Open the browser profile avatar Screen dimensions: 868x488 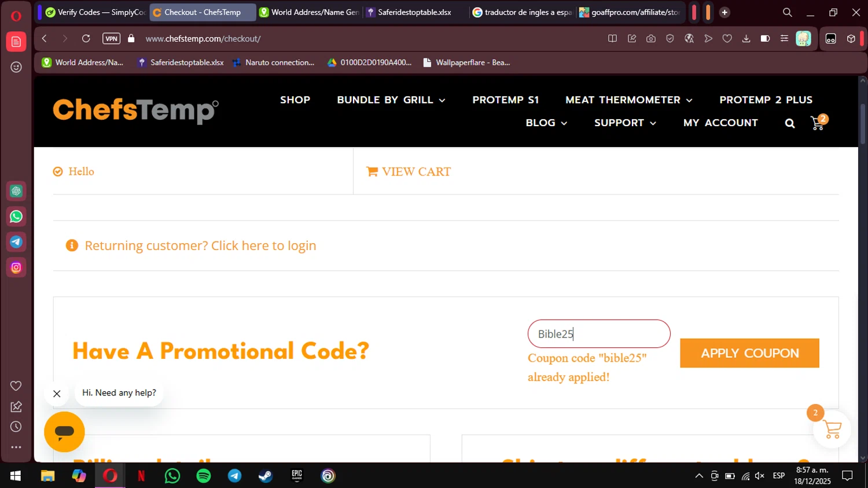point(803,39)
